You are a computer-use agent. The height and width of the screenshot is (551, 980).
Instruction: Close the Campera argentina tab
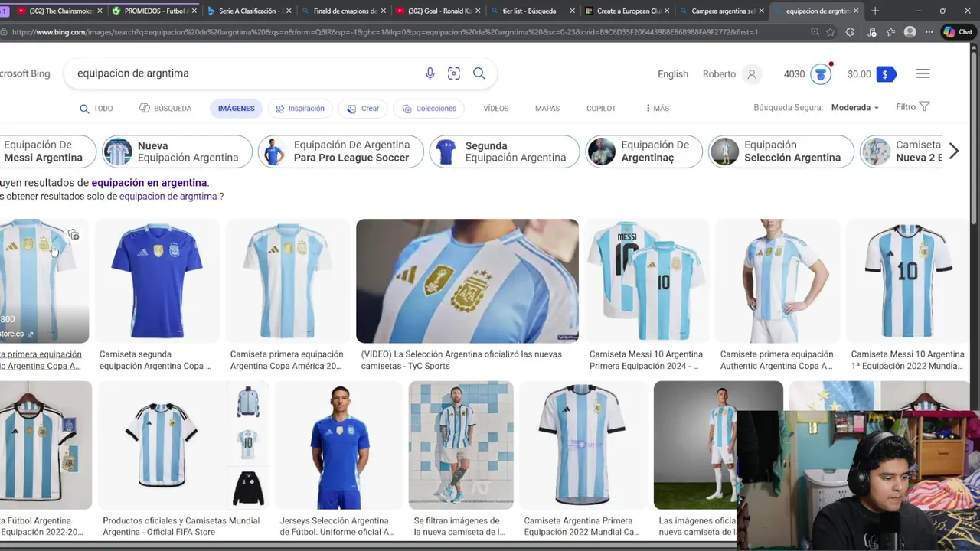pos(761,11)
